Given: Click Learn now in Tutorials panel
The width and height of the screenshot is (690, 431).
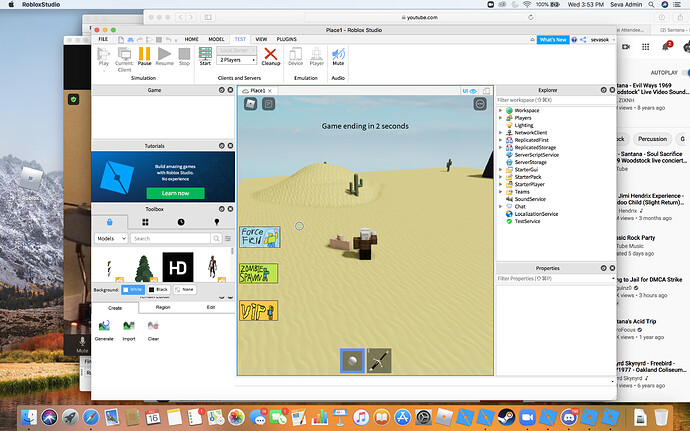Looking at the screenshot, I should coord(175,193).
